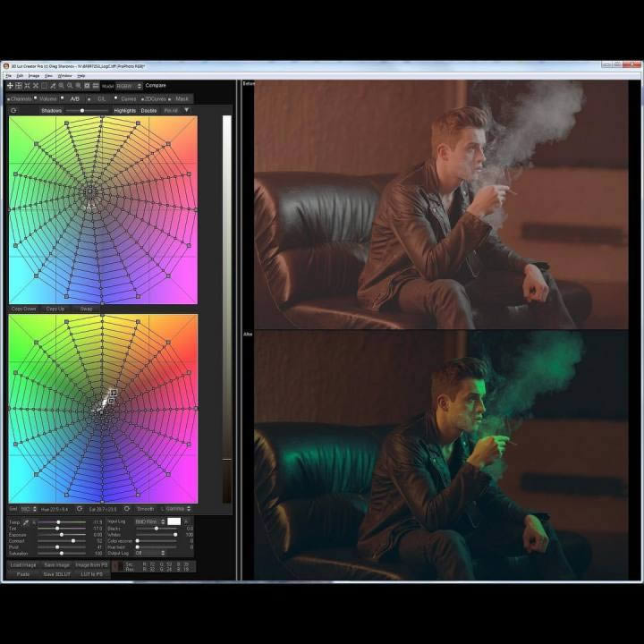Expand the triangle menu next to Pin All
The height and width of the screenshot is (644, 644).
(x=186, y=110)
